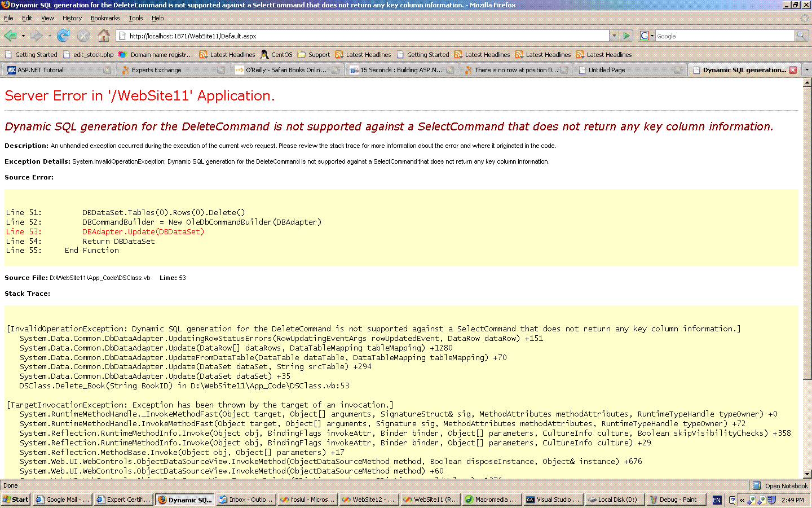Viewport: 812px width, 508px height.
Task: Expand the address bar history dropdown
Action: click(614, 36)
